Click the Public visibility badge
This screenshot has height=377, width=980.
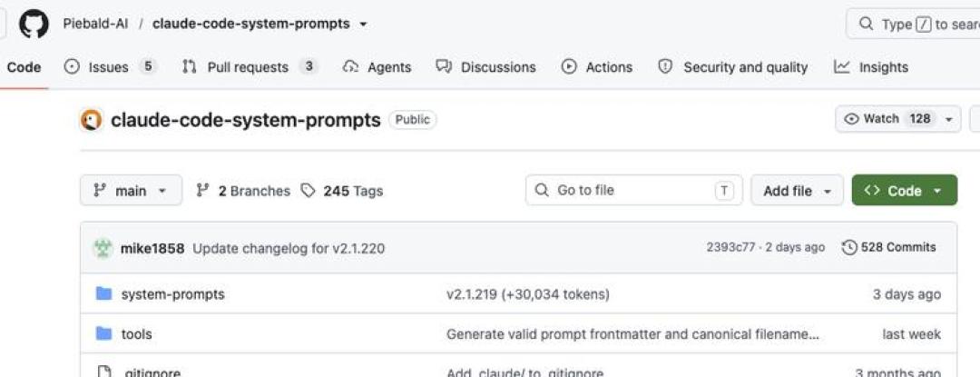point(413,119)
